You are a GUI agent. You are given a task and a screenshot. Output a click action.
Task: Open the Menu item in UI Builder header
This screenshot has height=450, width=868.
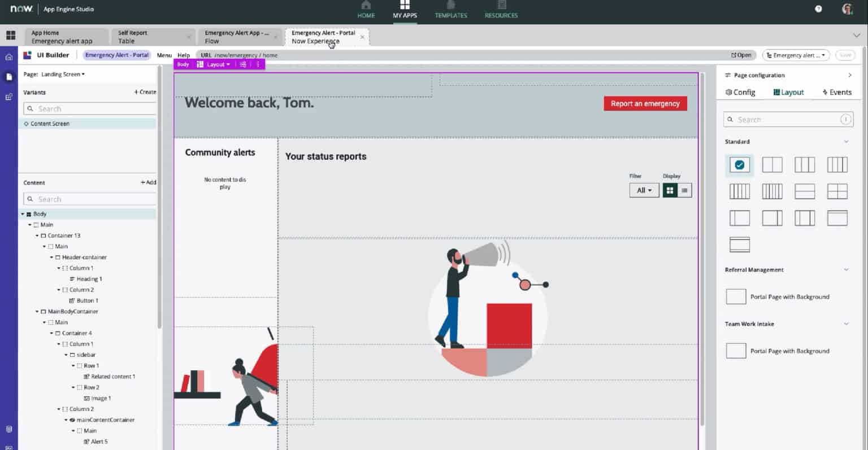163,55
